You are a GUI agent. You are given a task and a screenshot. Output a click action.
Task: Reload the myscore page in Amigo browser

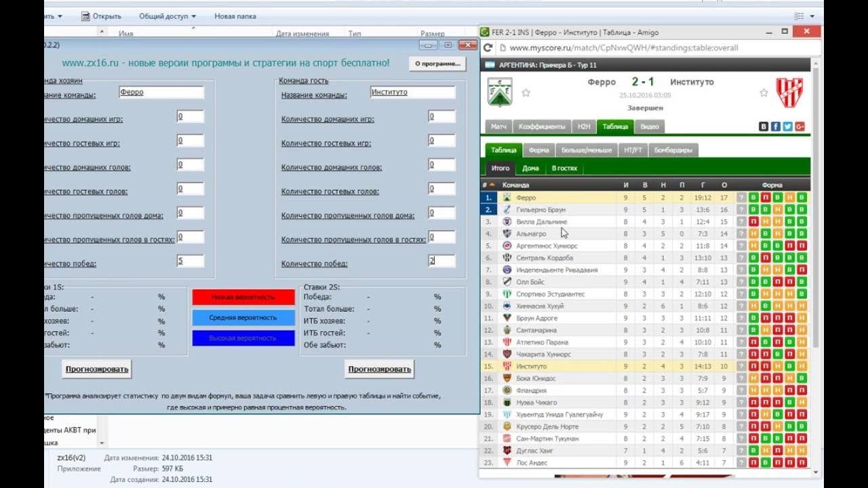pyautogui.click(x=488, y=47)
